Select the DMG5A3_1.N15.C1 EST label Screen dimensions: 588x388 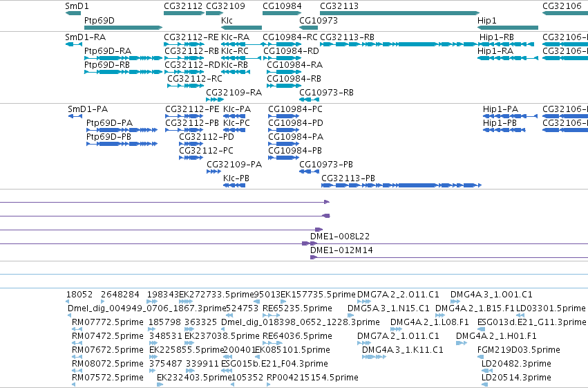(x=388, y=308)
